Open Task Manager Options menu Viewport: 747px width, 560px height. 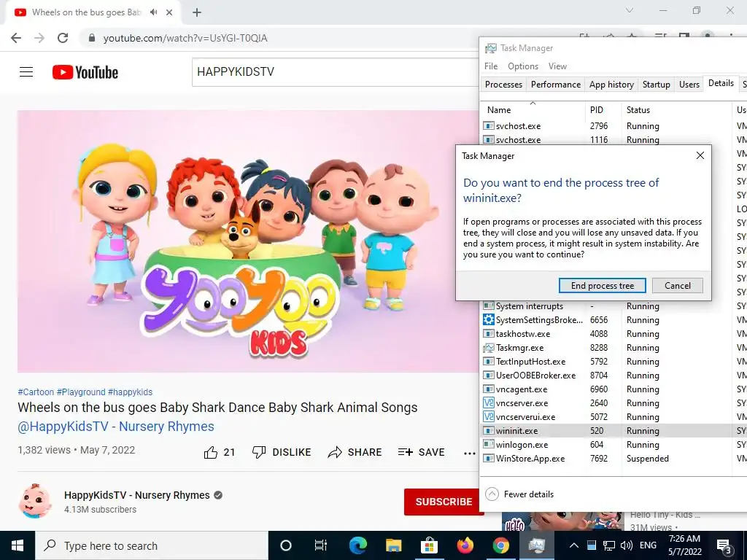[x=522, y=66]
